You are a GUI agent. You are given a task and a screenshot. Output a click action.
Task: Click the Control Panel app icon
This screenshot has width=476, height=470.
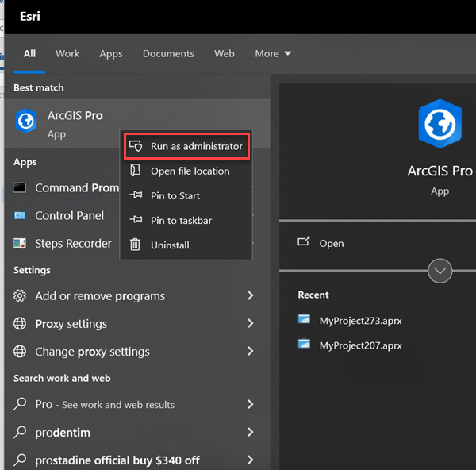pyautogui.click(x=20, y=216)
